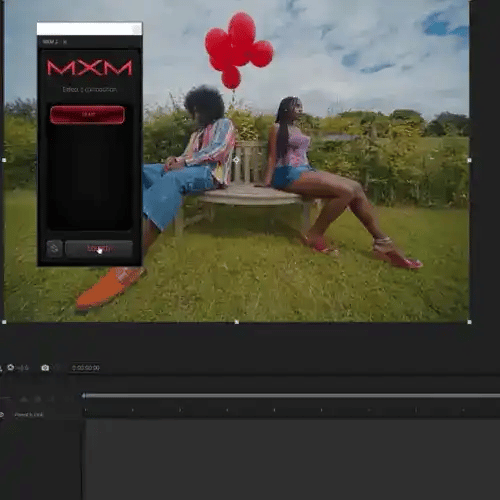The height and width of the screenshot is (500, 500).
Task: Click the bottom-right transform handle of layer
Action: coord(469,322)
